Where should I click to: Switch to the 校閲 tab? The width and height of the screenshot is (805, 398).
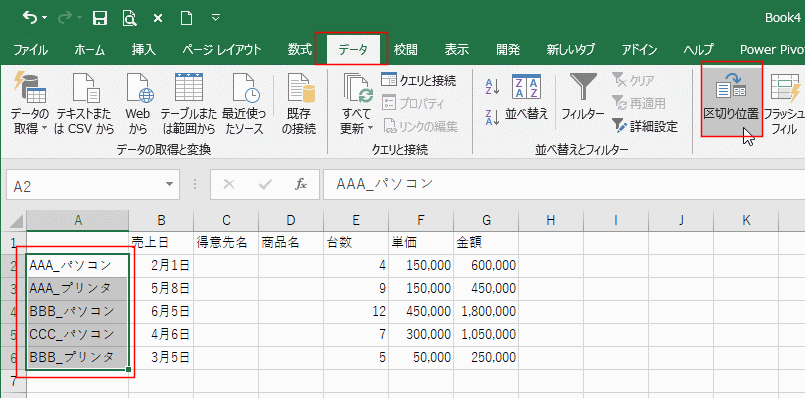point(406,50)
